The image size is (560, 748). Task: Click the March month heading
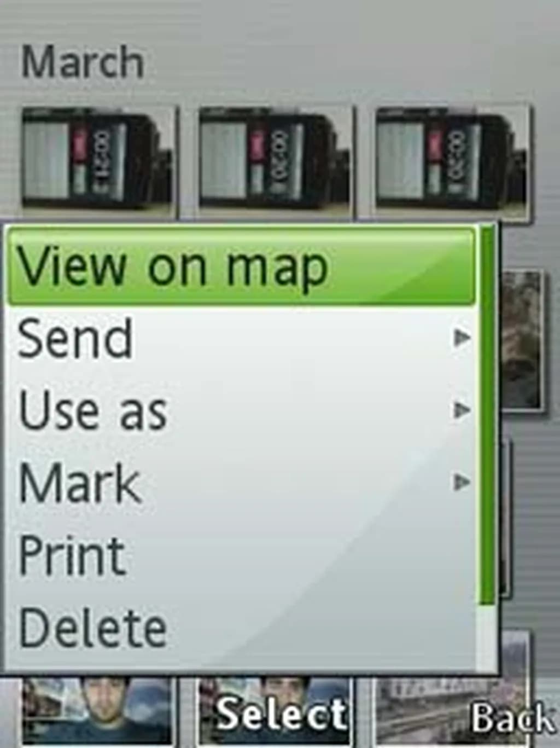[x=83, y=62]
